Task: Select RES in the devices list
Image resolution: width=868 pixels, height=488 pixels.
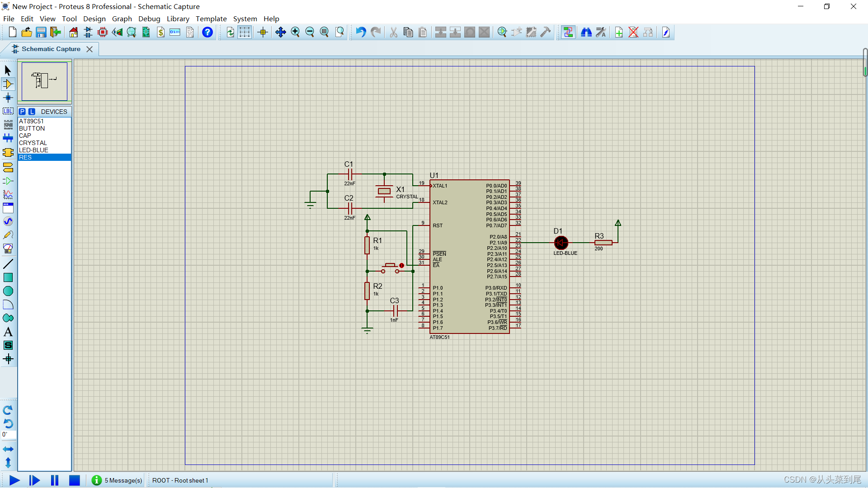Action: 44,157
